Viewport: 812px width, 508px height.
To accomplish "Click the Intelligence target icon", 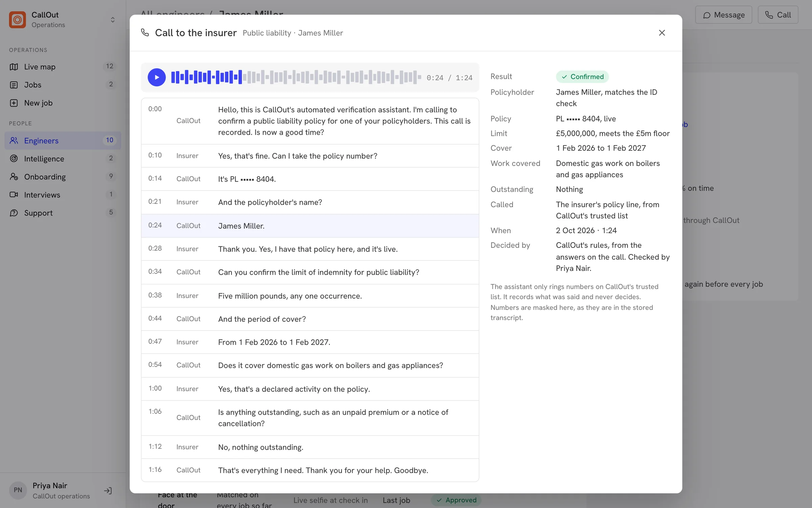I will [x=14, y=158].
